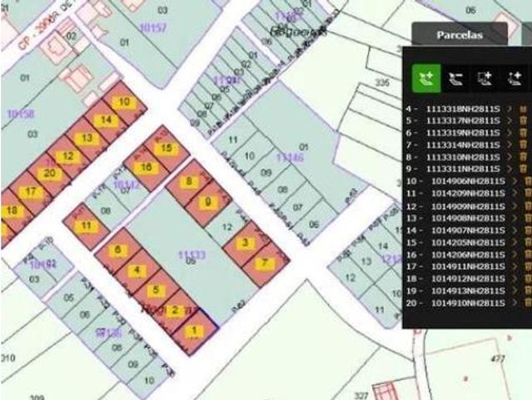
Task: Click yellow marker 11 on the map
Action: (x=87, y=226)
